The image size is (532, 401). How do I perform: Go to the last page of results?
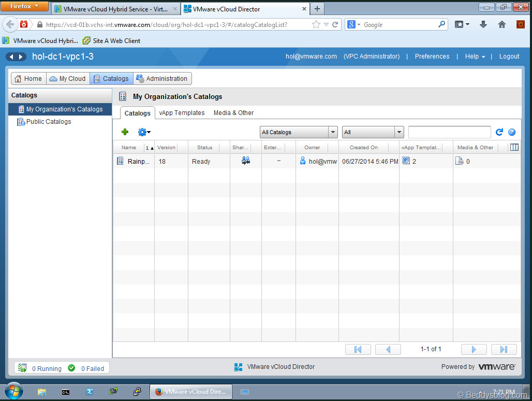(x=504, y=349)
